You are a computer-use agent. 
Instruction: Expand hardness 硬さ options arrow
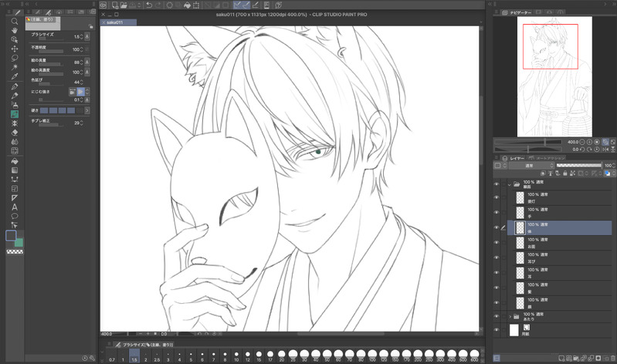point(87,111)
